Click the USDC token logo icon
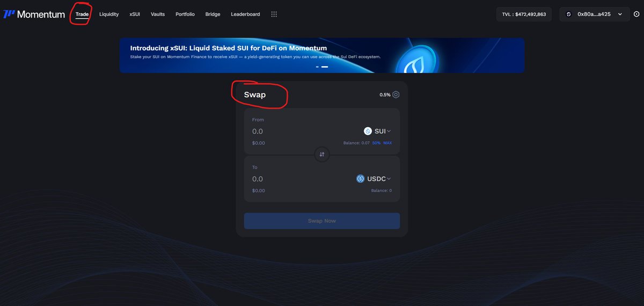The height and width of the screenshot is (306, 644). coord(361,179)
